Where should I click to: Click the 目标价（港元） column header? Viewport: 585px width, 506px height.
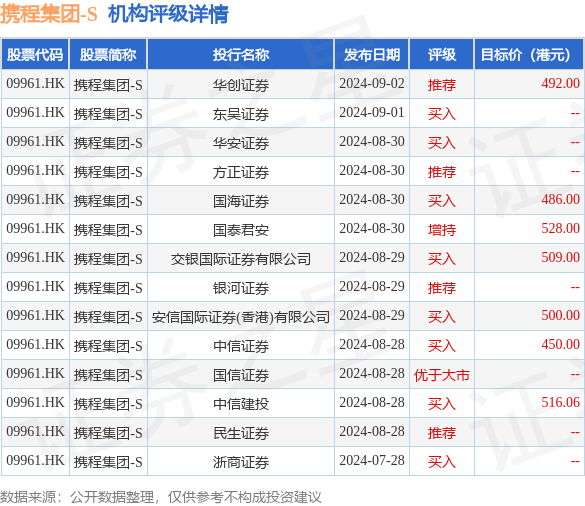(528, 55)
